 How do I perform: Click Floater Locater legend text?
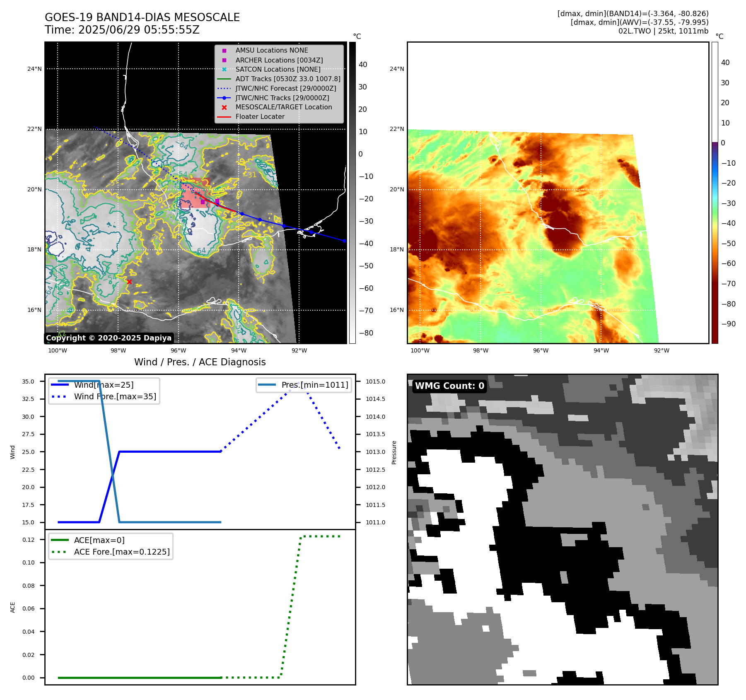[x=260, y=117]
